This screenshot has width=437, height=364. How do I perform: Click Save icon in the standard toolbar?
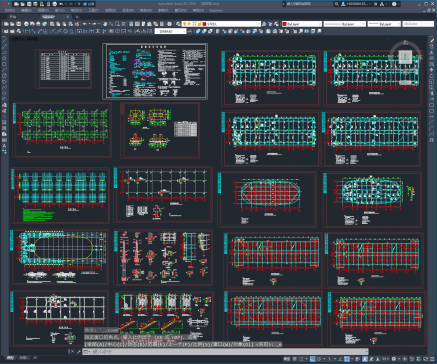[18, 24]
